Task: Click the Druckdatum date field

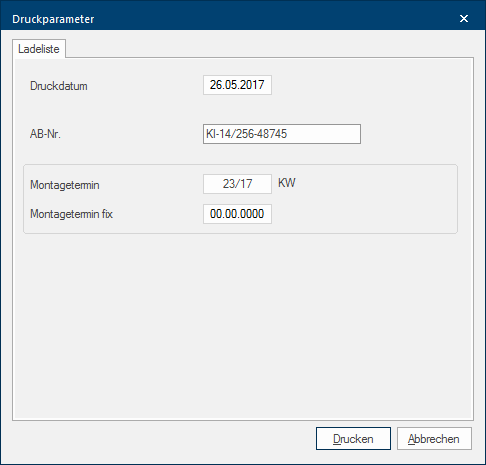Action: 237,85
